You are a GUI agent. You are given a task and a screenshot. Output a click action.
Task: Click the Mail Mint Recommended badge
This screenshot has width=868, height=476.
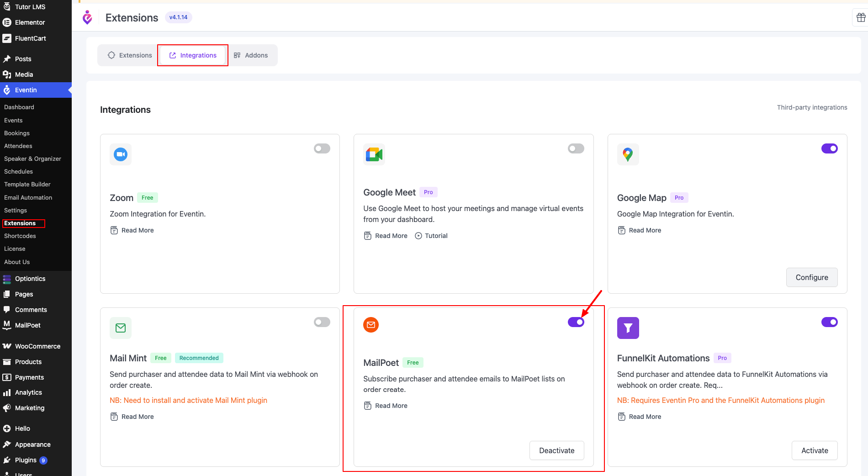[199, 358]
